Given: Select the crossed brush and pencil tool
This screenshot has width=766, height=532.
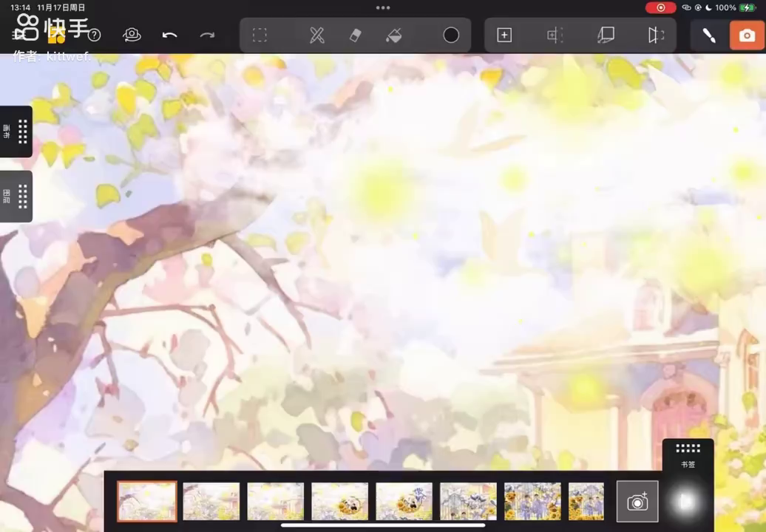Looking at the screenshot, I should point(317,35).
